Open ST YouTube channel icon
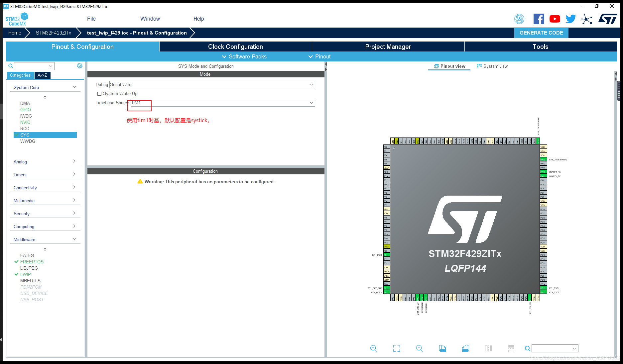Image resolution: width=623 pixels, height=364 pixels. click(555, 19)
